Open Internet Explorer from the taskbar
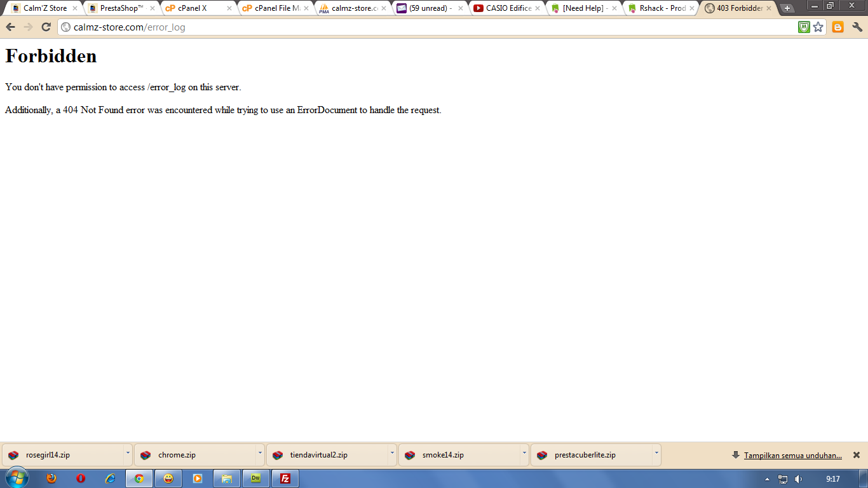The width and height of the screenshot is (868, 488). click(110, 478)
